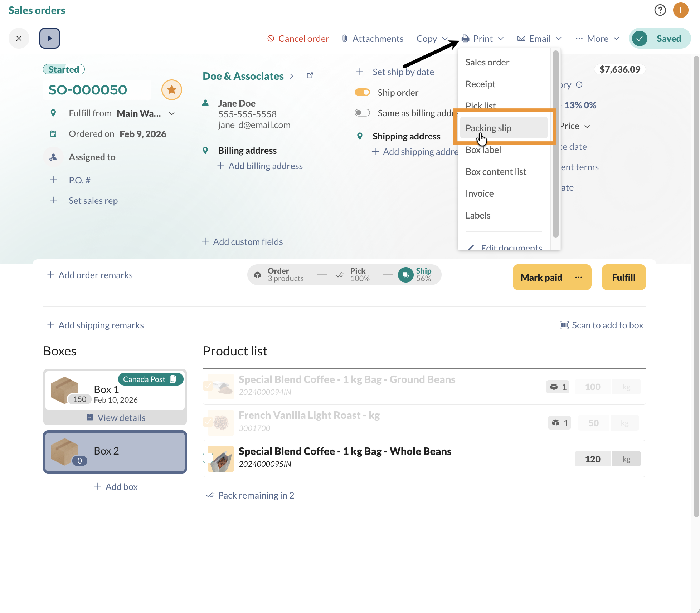Check the Special Blend Whole Beans checkbox

(x=208, y=458)
